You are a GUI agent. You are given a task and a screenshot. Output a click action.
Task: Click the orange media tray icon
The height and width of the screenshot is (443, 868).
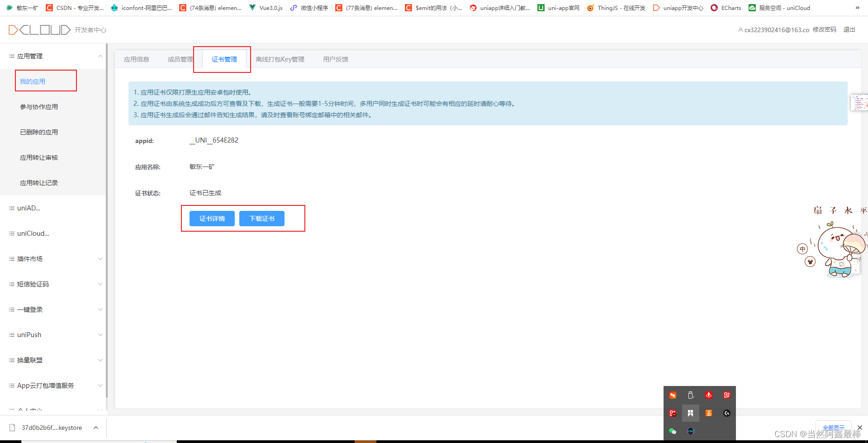point(673,395)
